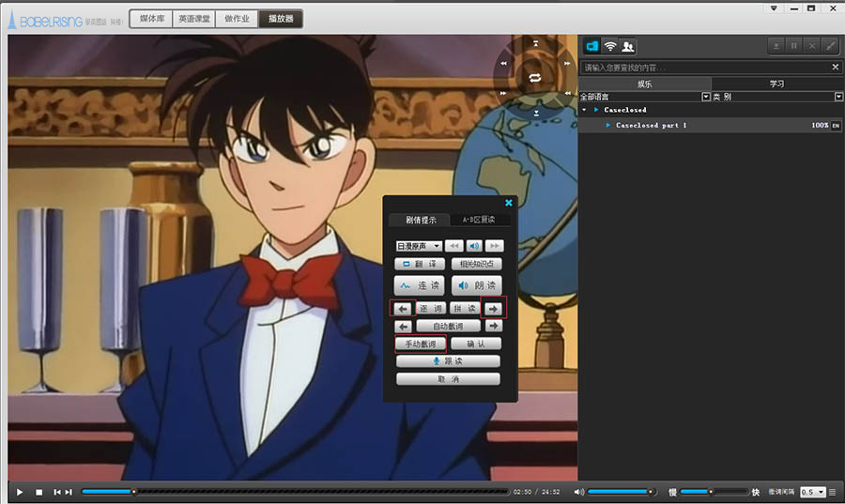Click the 拼读 spelling button
The image size is (845, 504).
(x=464, y=309)
